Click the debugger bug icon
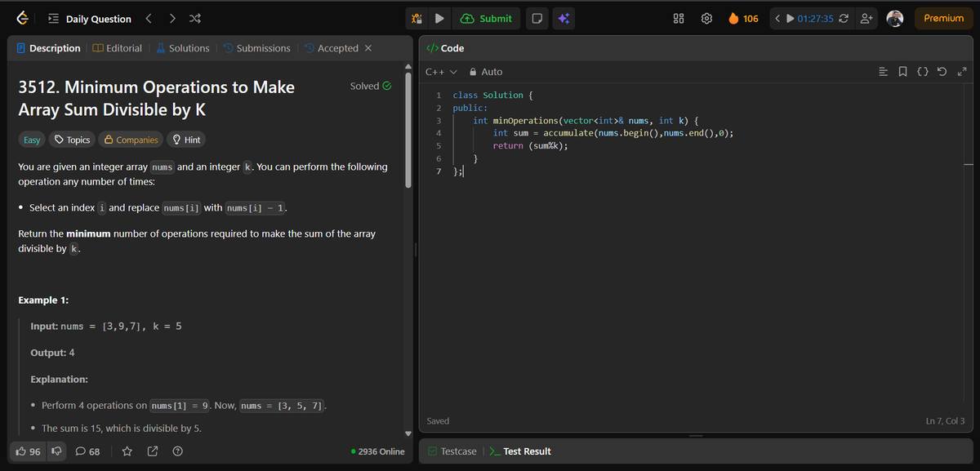 pyautogui.click(x=416, y=19)
